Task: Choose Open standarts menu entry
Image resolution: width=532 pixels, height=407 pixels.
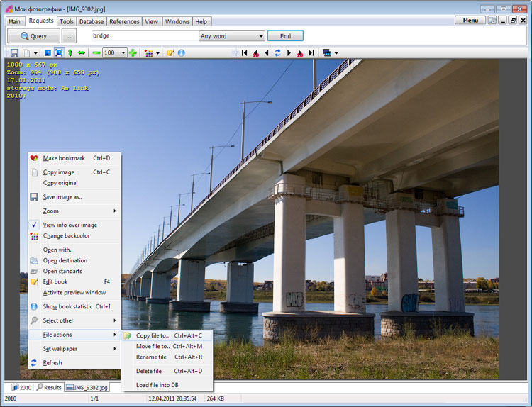Action: click(x=74, y=271)
